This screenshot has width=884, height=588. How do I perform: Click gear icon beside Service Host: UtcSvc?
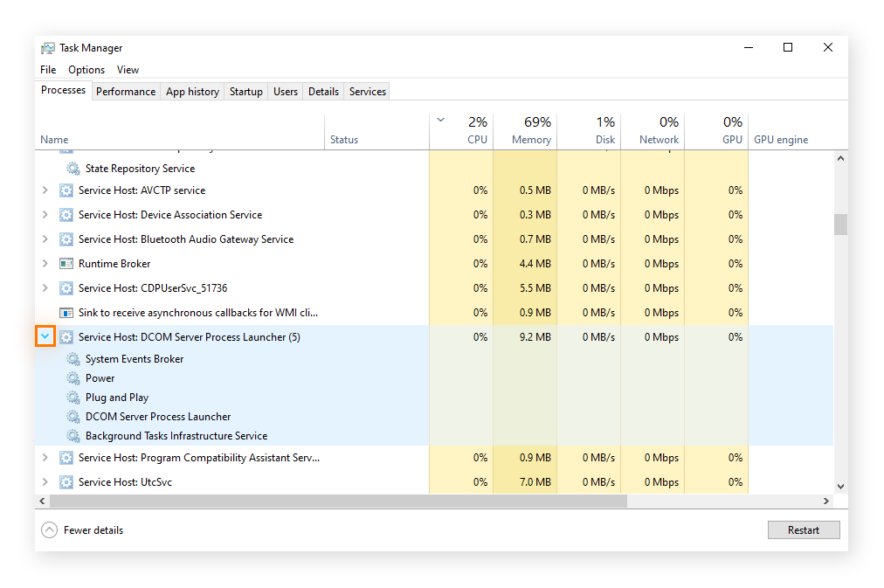point(66,482)
